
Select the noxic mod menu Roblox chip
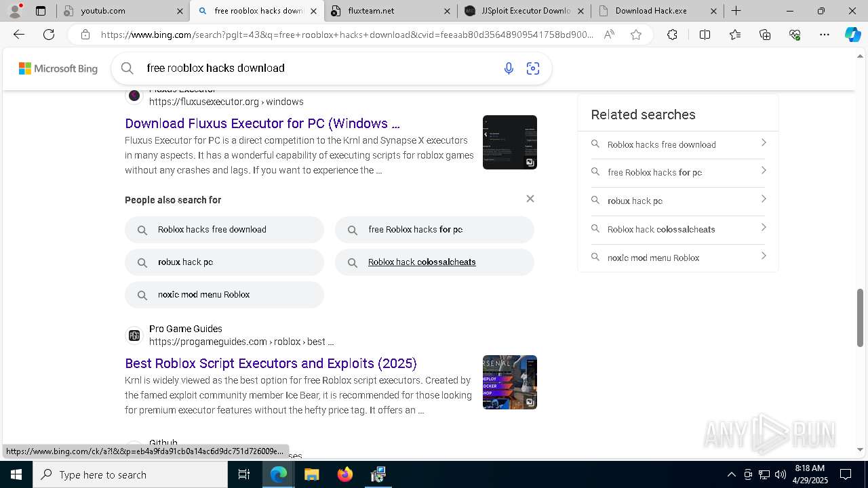(224, 295)
